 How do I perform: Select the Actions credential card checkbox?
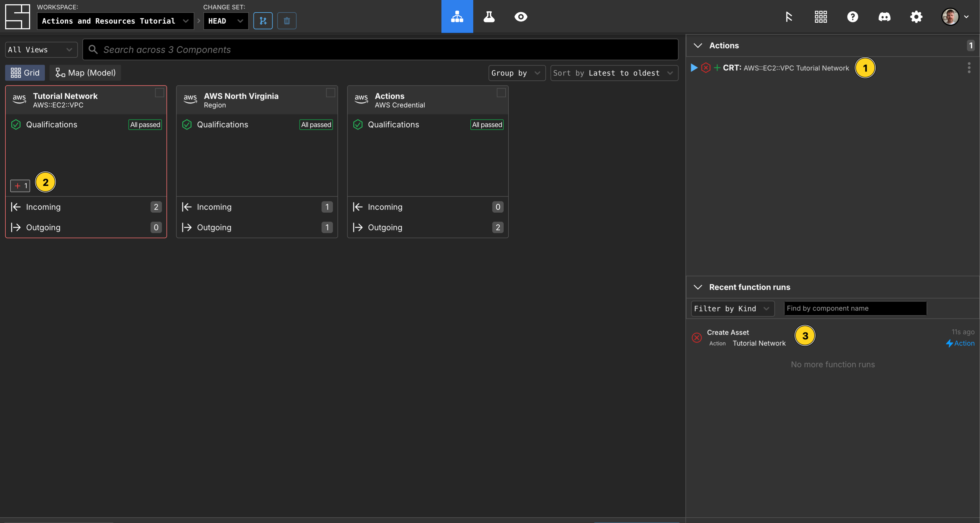pos(501,92)
